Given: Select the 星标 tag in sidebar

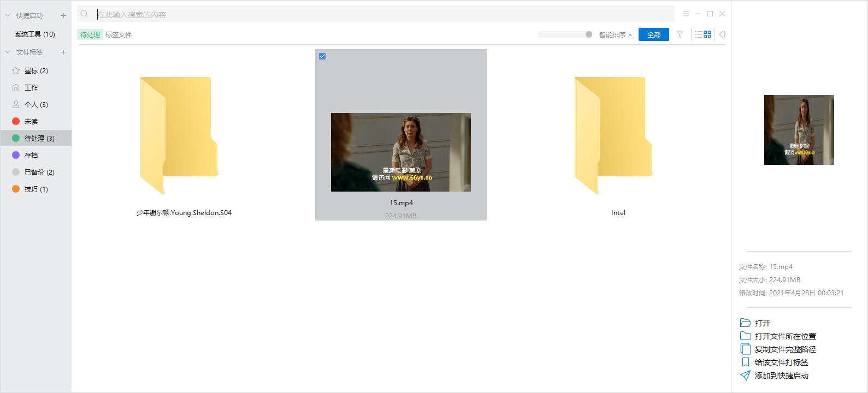Looking at the screenshot, I should point(36,70).
